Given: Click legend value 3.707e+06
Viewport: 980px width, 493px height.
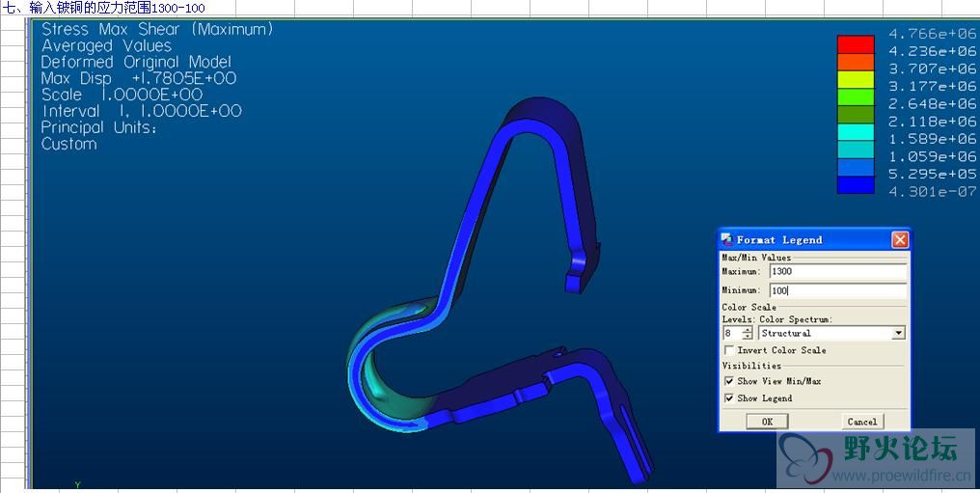Looking at the screenshot, I should (x=932, y=68).
